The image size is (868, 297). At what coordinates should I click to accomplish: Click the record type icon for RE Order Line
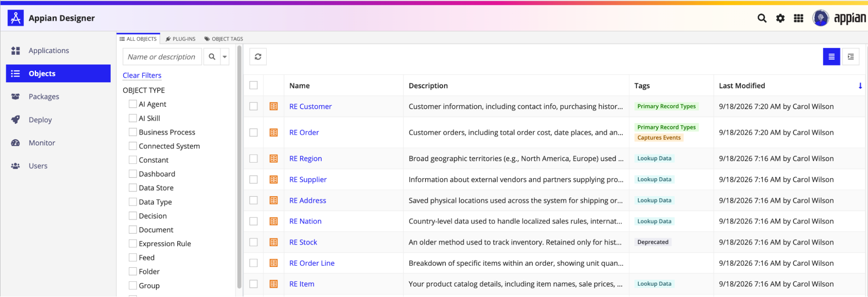tap(274, 263)
